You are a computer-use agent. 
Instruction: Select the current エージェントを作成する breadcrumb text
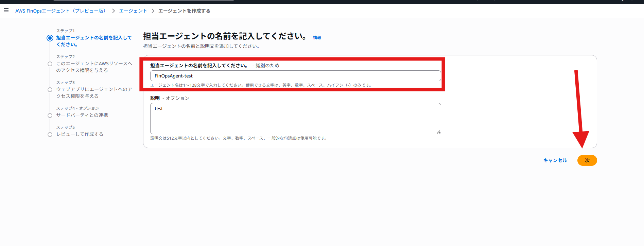184,11
